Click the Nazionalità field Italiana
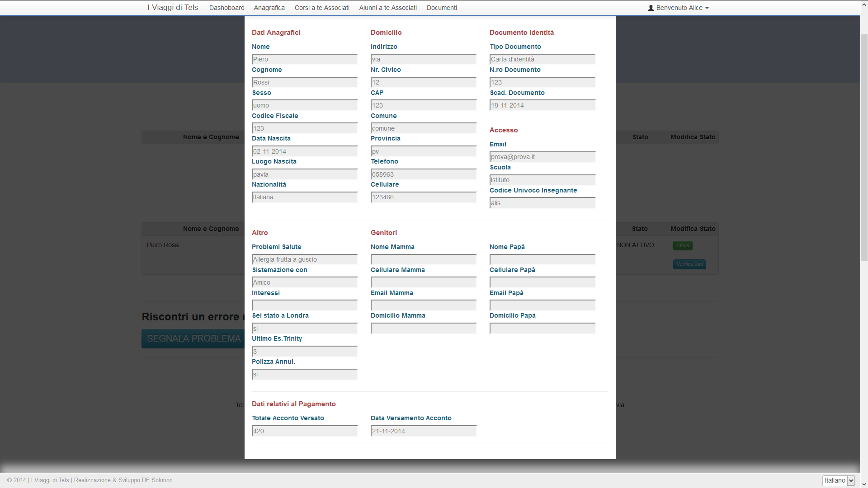 304,197
